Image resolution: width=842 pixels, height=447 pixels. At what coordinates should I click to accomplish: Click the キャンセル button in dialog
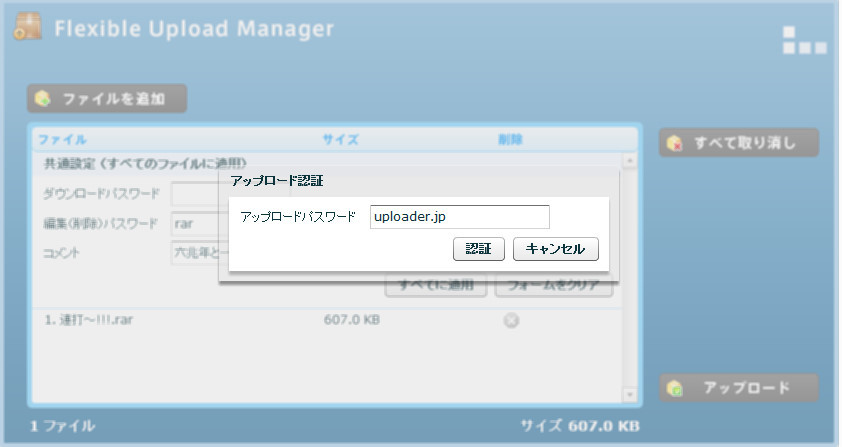(x=555, y=249)
